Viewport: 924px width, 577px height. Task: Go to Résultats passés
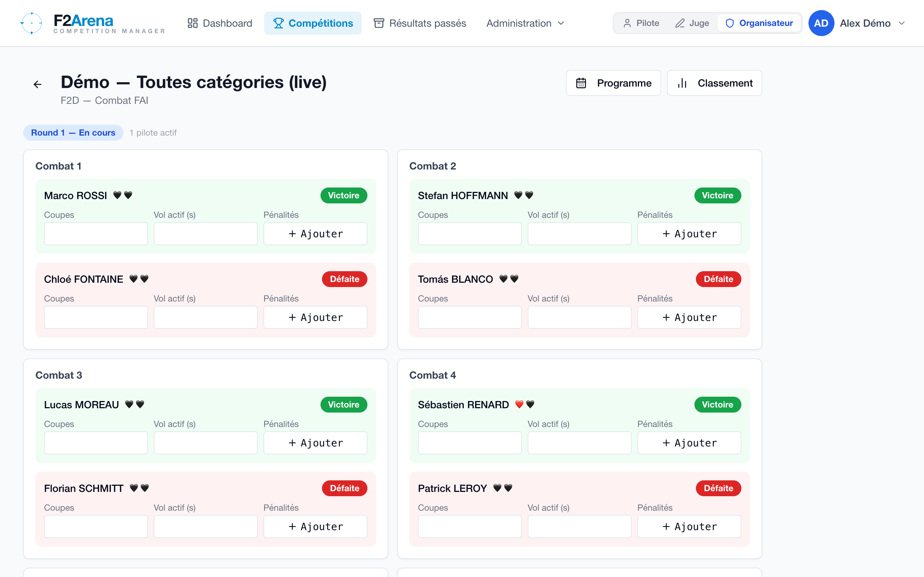pos(420,23)
